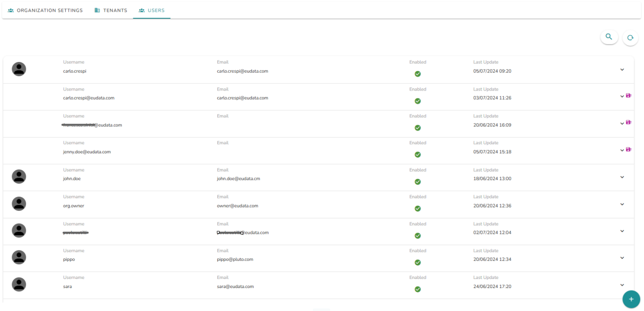Click Enabled checkmark for jenny.doe@eudata.com
The image size is (644, 311).
[418, 155]
